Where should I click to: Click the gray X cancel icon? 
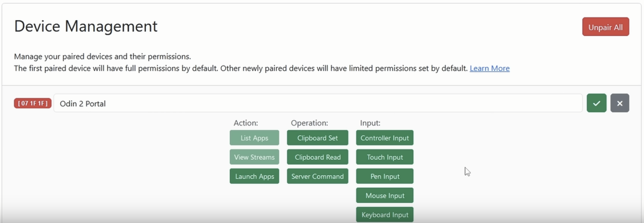[620, 103]
